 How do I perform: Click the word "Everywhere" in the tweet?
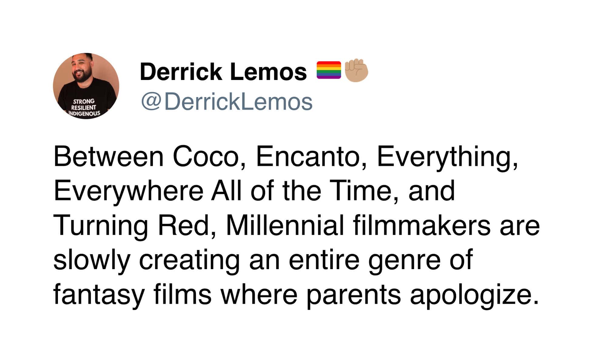[x=129, y=191]
